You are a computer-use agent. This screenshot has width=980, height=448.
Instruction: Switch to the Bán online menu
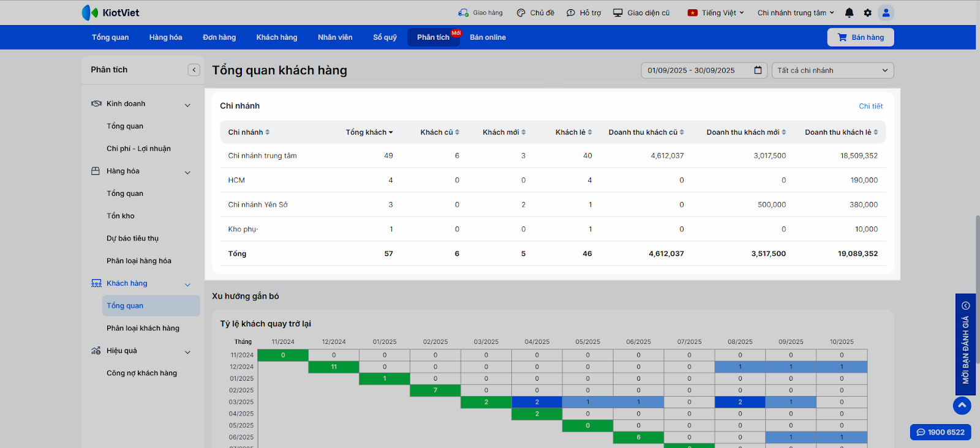click(488, 37)
